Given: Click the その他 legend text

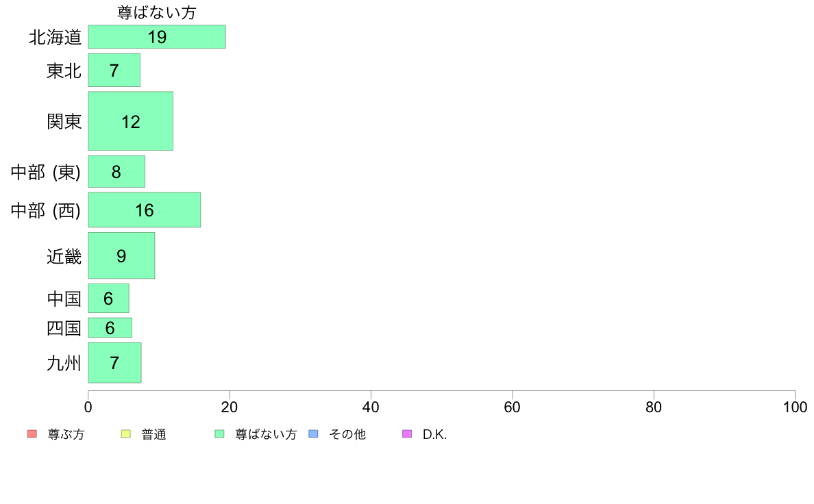Looking at the screenshot, I should click(x=347, y=434).
